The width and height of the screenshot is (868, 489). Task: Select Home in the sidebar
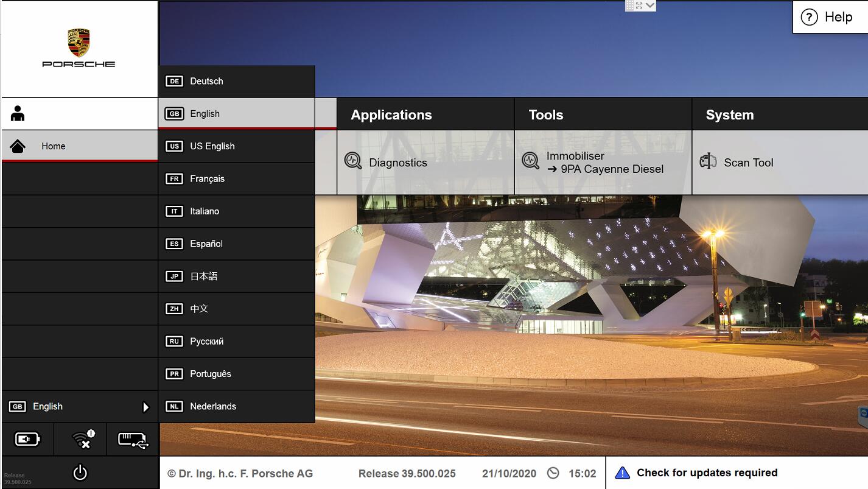point(80,146)
